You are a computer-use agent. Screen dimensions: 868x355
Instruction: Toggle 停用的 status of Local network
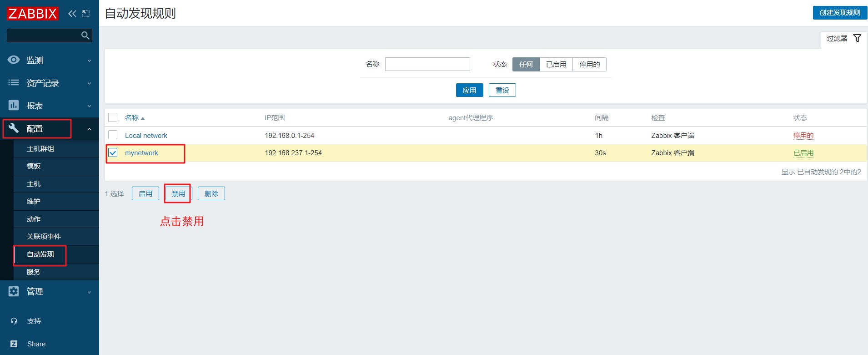803,136
